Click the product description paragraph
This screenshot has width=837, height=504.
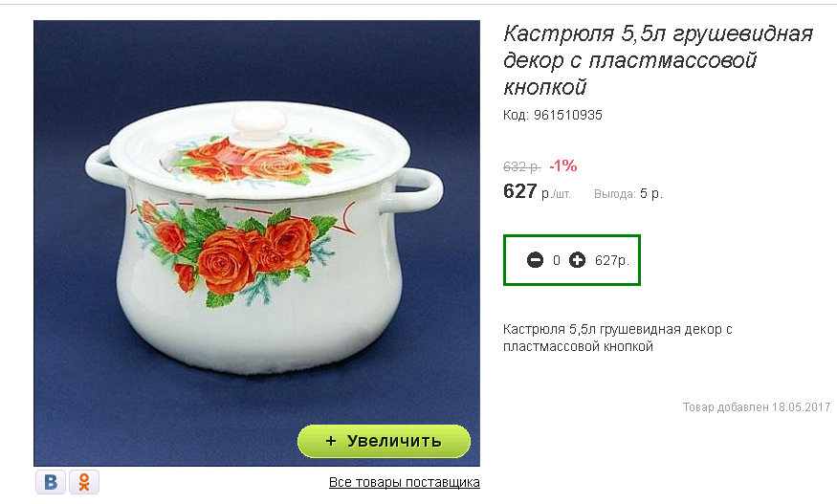tap(617, 338)
